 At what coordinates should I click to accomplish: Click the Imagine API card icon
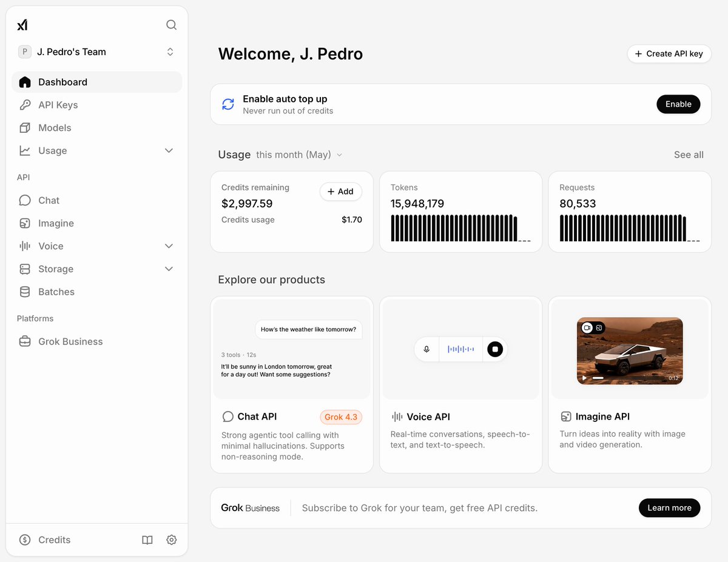tap(566, 416)
